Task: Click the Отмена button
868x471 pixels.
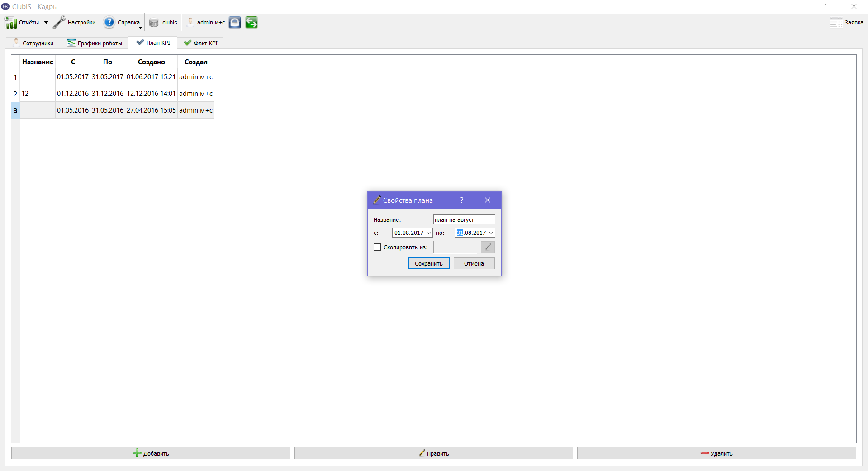Action: click(x=474, y=263)
